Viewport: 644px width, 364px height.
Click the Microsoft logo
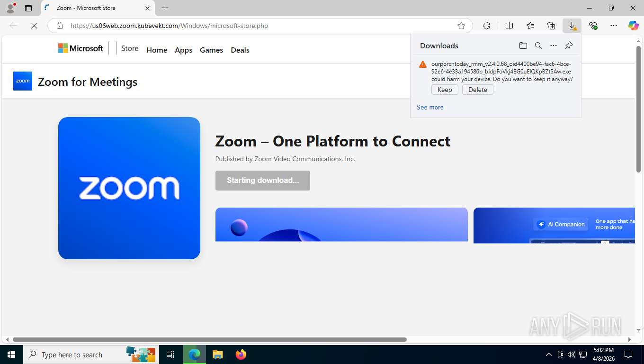[80, 48]
